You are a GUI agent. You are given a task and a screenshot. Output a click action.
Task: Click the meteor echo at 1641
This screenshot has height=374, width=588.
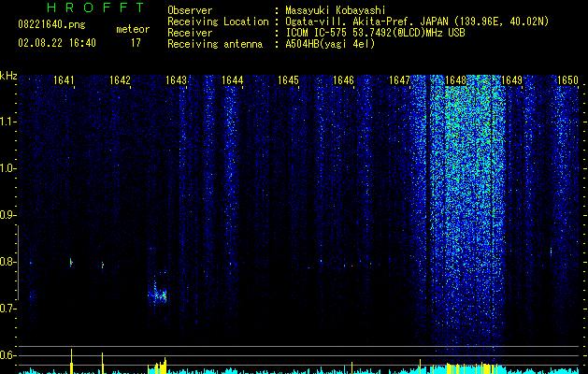pyautogui.click(x=71, y=262)
